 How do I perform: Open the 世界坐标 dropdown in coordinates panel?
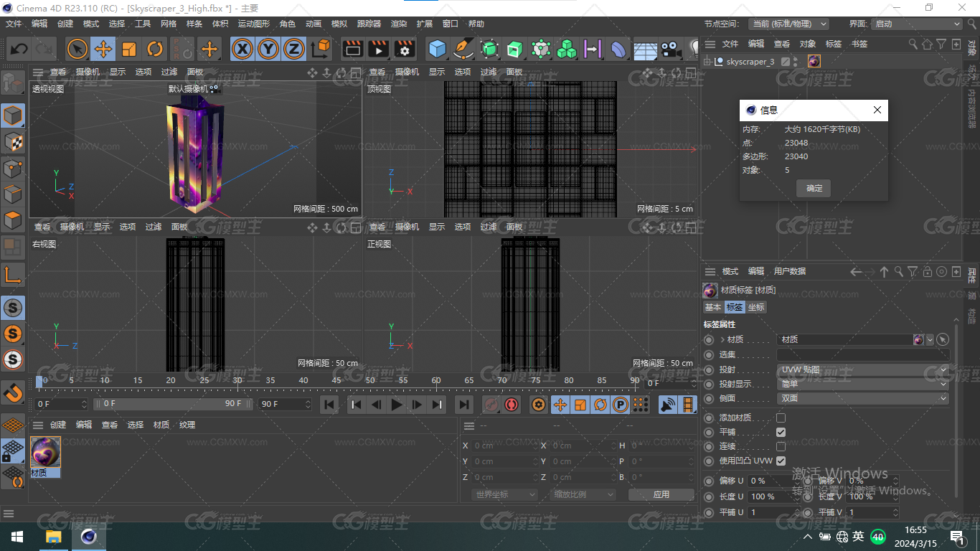click(505, 494)
